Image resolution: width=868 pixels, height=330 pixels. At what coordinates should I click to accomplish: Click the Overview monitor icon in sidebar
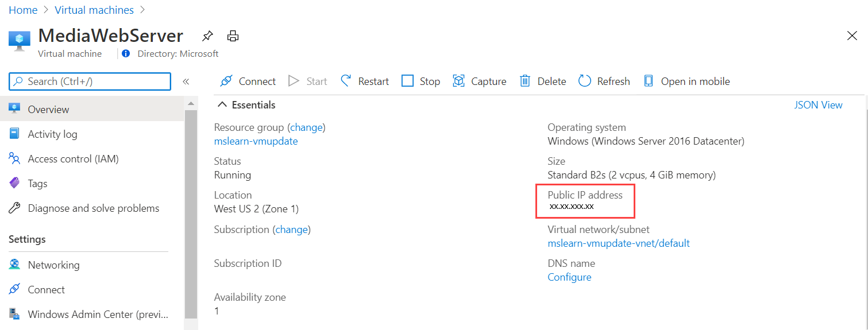[15, 109]
